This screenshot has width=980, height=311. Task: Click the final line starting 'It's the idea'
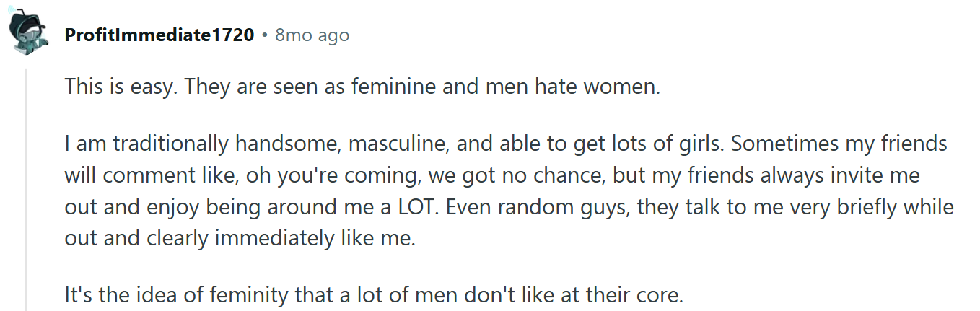(373, 295)
